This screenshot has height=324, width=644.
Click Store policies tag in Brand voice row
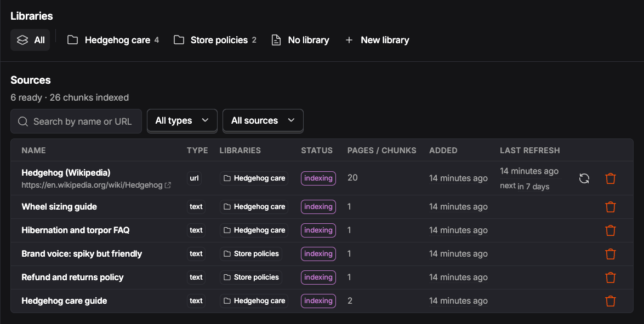coord(251,254)
